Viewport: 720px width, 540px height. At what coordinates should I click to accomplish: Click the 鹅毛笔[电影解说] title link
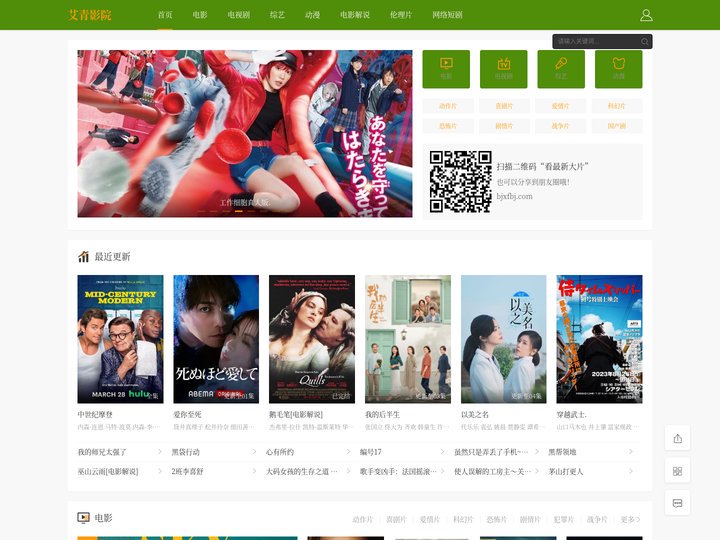coord(296,415)
